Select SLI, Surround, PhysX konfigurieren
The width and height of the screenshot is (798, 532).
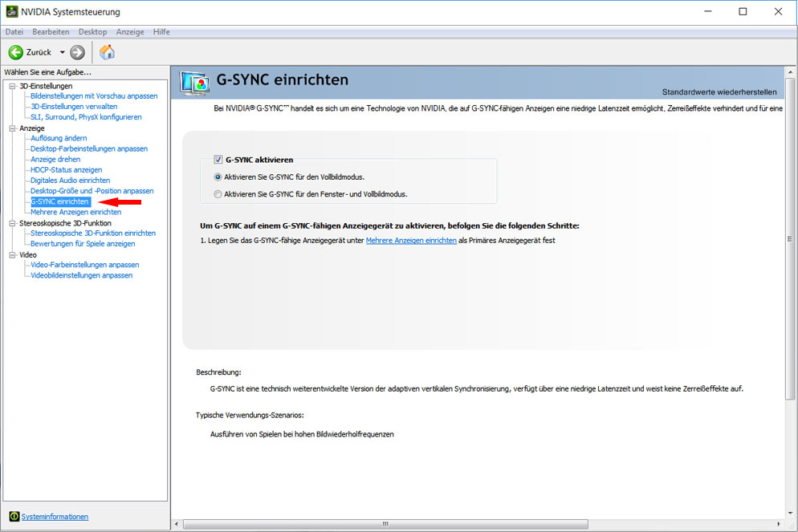(x=86, y=117)
